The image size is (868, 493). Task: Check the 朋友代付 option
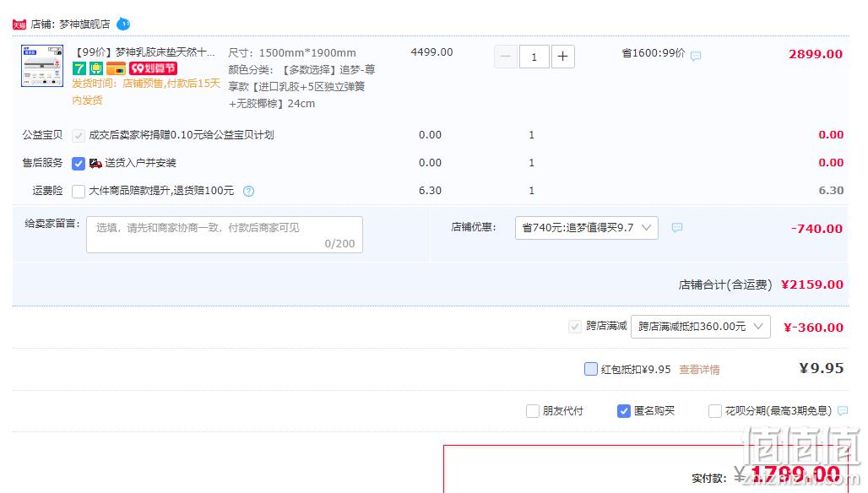click(x=533, y=411)
